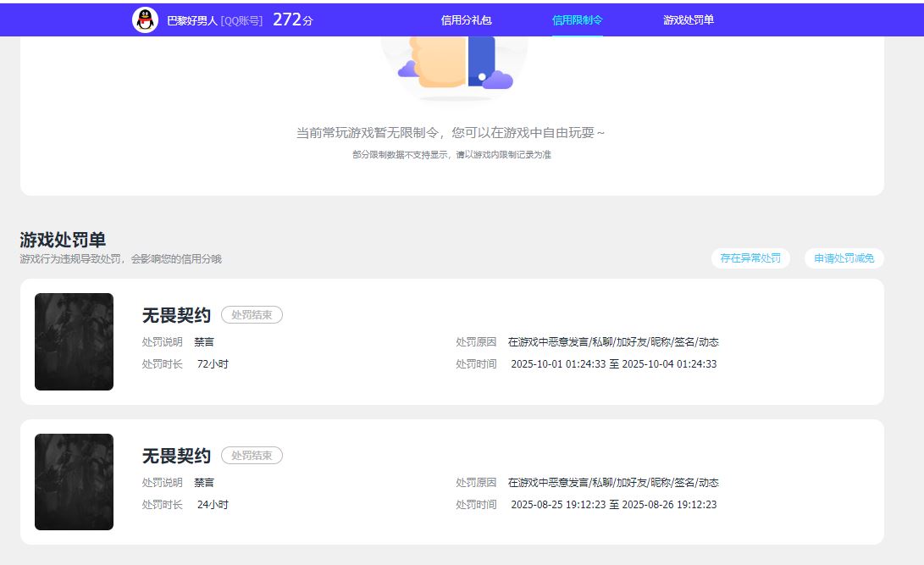Click the 处罚结束 badge on the second record
Viewport: 924px width, 565px height.
pos(252,456)
